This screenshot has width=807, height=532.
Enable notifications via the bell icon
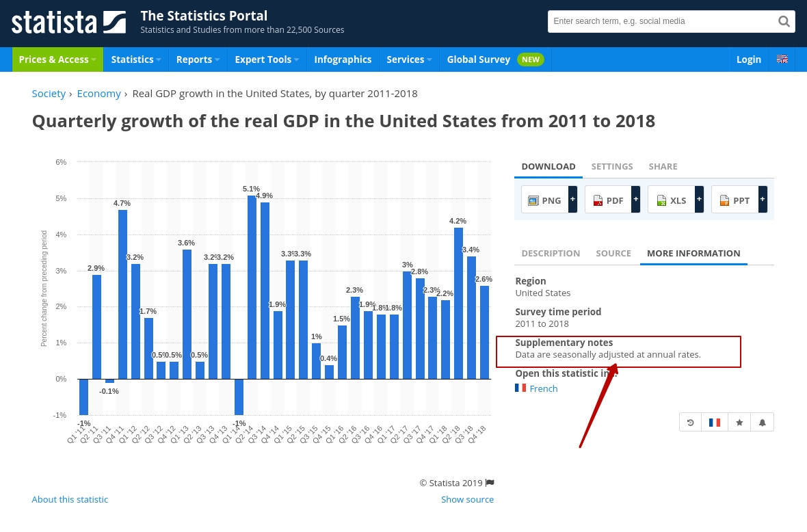point(762,422)
